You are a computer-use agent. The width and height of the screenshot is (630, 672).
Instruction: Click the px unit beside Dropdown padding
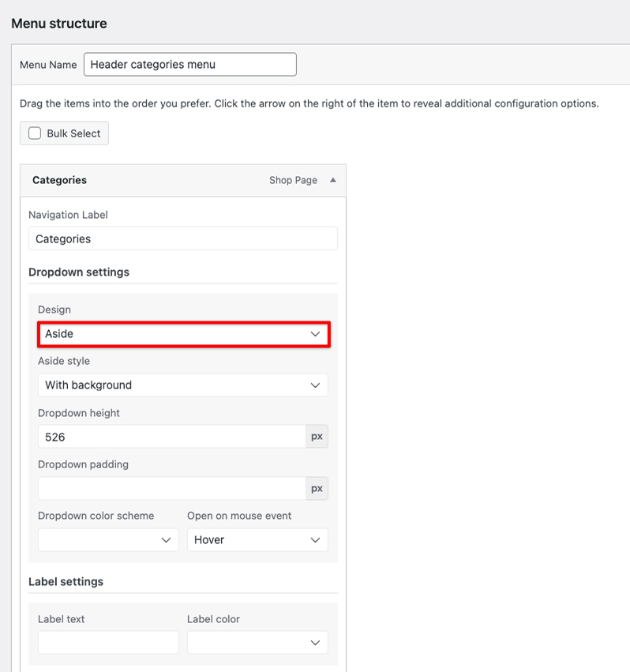coord(317,489)
